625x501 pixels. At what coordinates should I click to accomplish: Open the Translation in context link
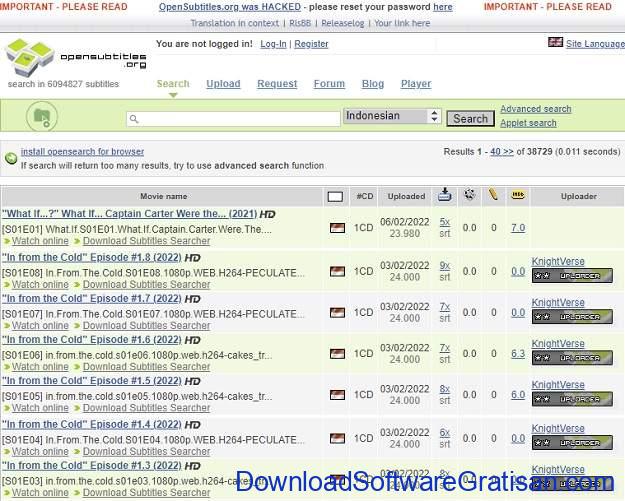pyautogui.click(x=234, y=23)
